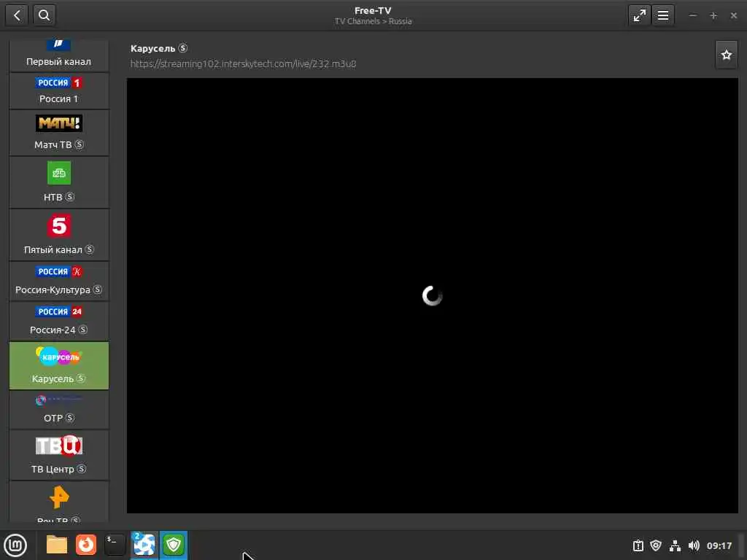Click the ОТР channel logo
This screenshot has height=560, width=747.
(59, 400)
